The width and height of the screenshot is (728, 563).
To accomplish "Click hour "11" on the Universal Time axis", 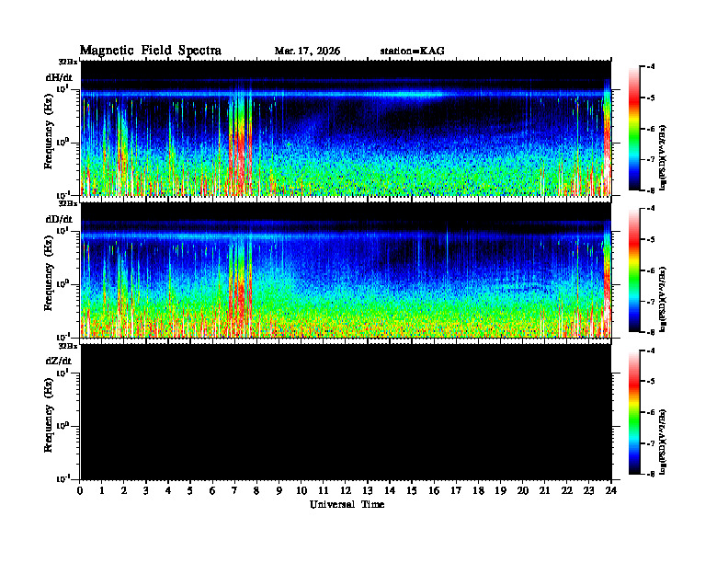I will (324, 491).
